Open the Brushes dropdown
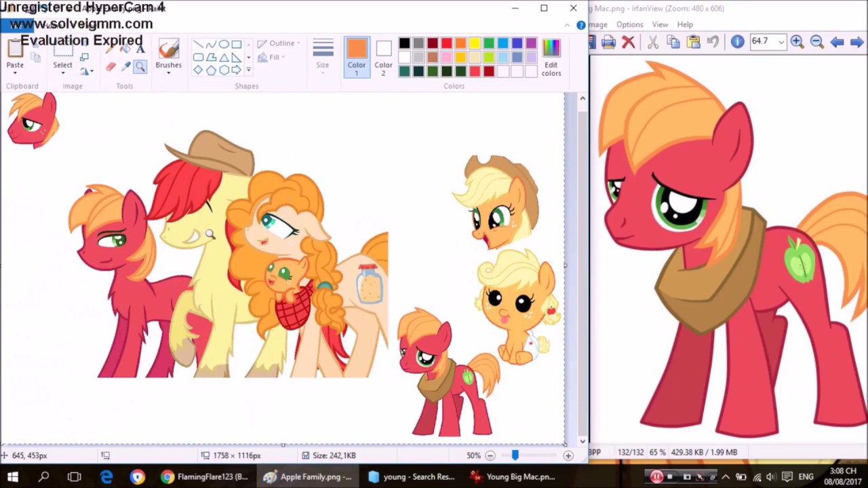Viewport: 868px width, 488px height. (168, 72)
